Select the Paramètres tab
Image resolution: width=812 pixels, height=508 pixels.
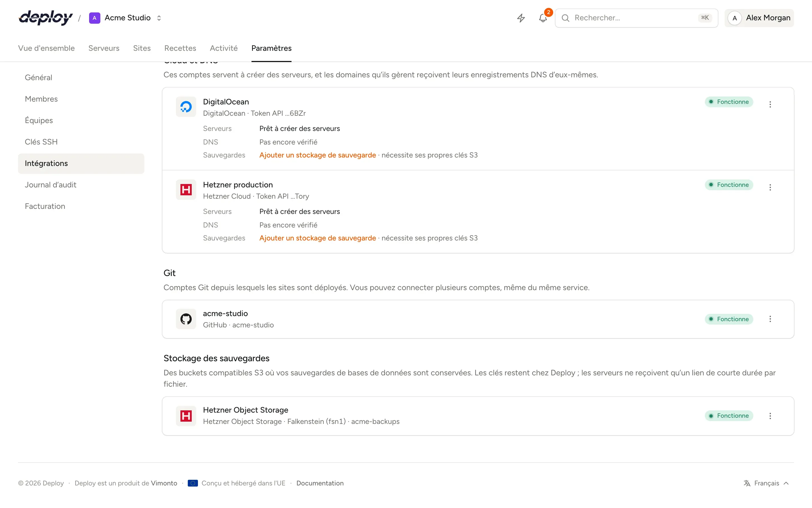tap(271, 48)
